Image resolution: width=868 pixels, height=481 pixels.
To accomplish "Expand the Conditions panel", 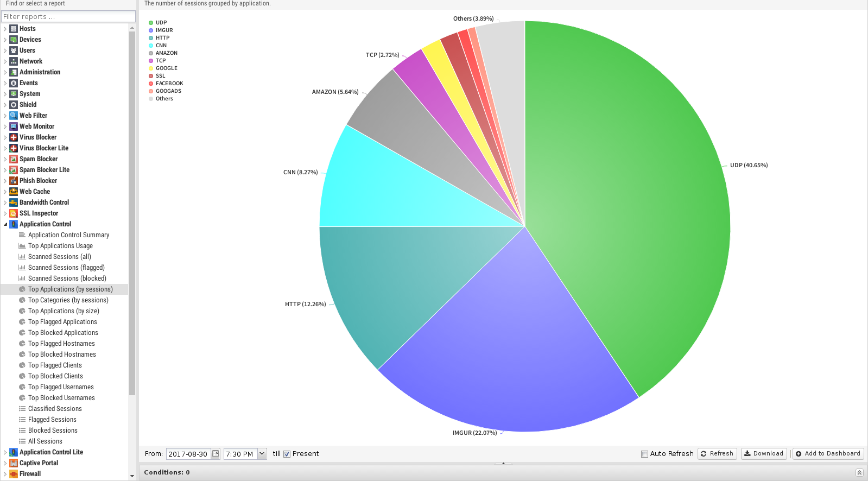I will [x=859, y=472].
